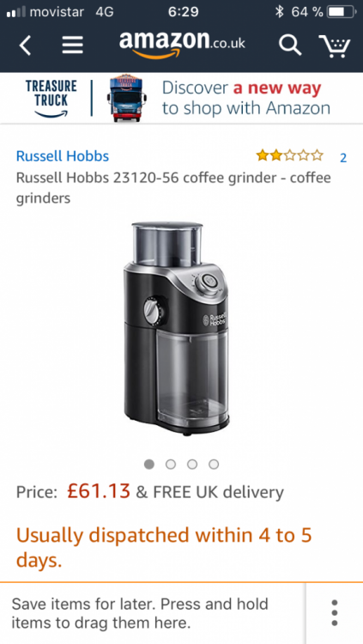Open search with the magnifier icon

tap(290, 45)
